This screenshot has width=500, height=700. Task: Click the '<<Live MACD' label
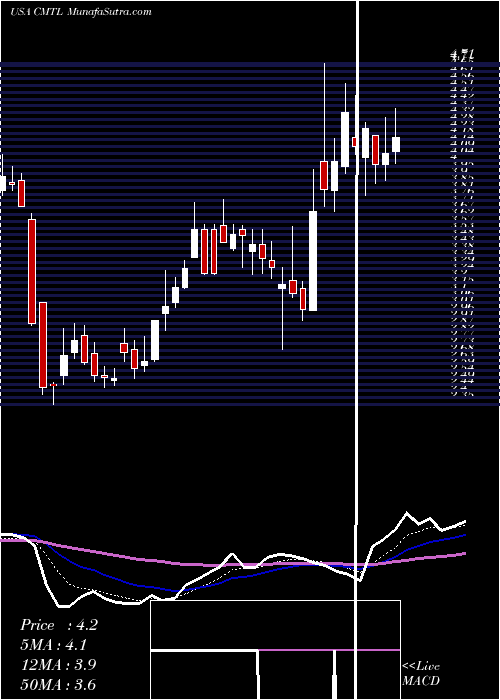point(421,673)
